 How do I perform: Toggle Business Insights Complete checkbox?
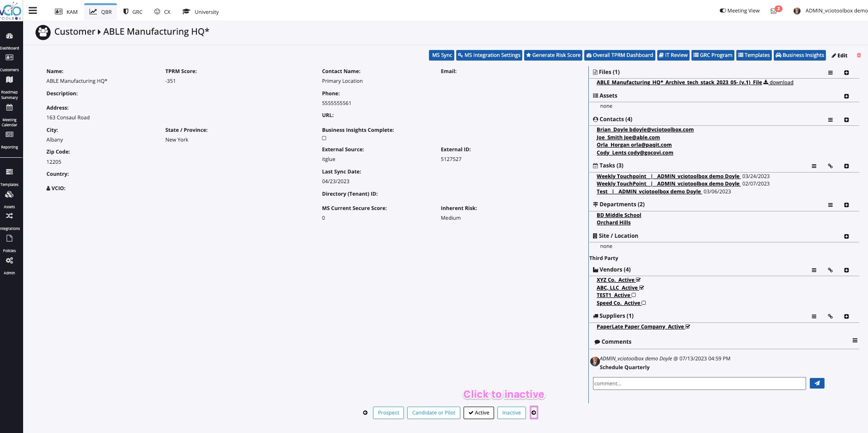324,138
